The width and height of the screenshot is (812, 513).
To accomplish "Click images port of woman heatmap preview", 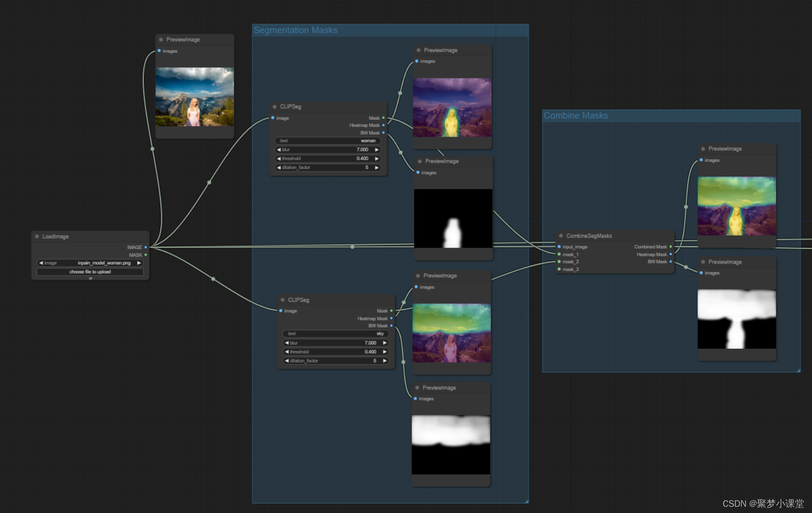I will point(417,61).
